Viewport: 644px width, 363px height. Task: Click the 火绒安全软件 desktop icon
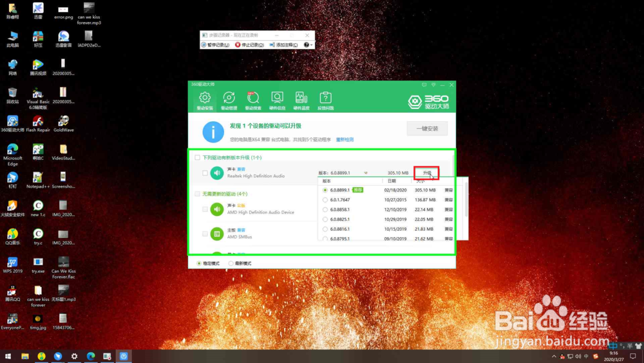coord(12,209)
